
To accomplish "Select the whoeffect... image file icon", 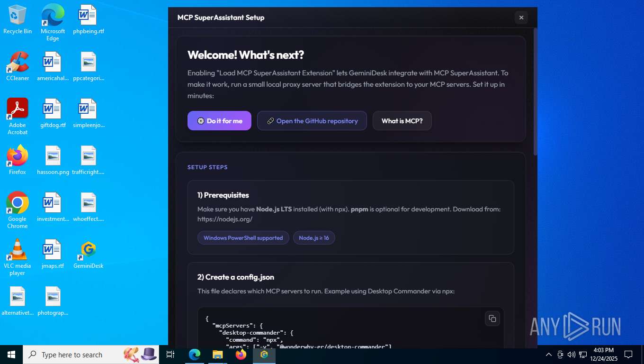I will [x=89, y=207].
